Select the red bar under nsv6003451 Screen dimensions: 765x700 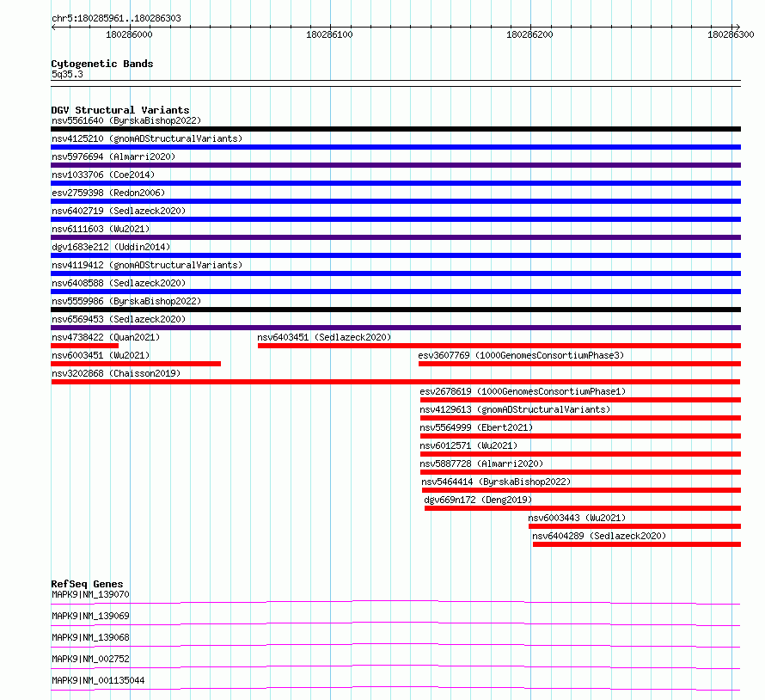[x=136, y=364]
